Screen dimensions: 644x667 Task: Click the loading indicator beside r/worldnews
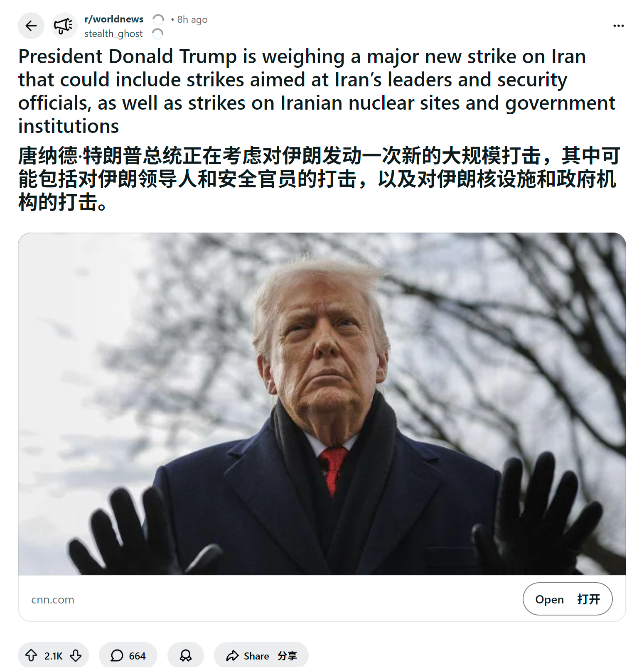point(158,20)
